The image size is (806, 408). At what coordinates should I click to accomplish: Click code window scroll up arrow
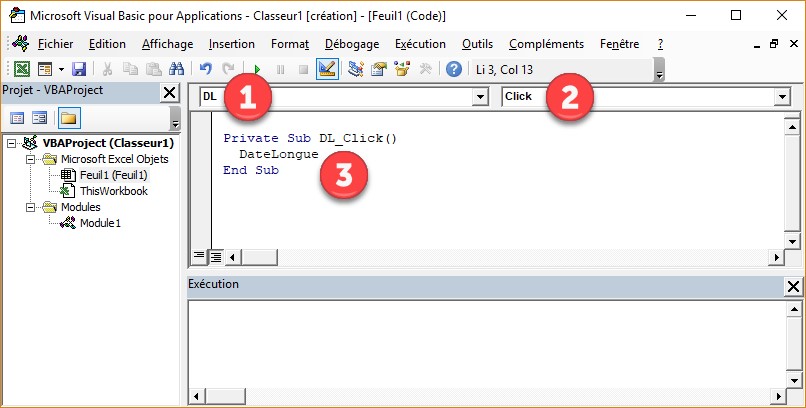click(x=792, y=126)
